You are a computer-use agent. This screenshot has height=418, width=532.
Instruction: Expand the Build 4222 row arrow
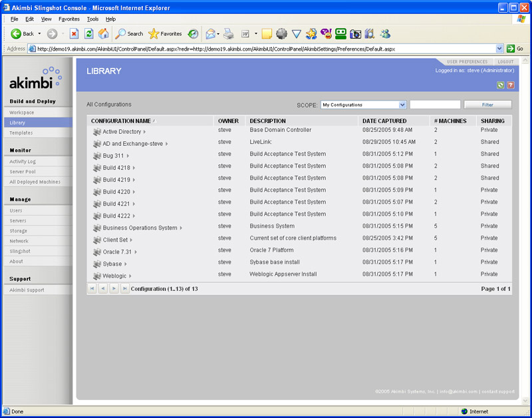134,216
